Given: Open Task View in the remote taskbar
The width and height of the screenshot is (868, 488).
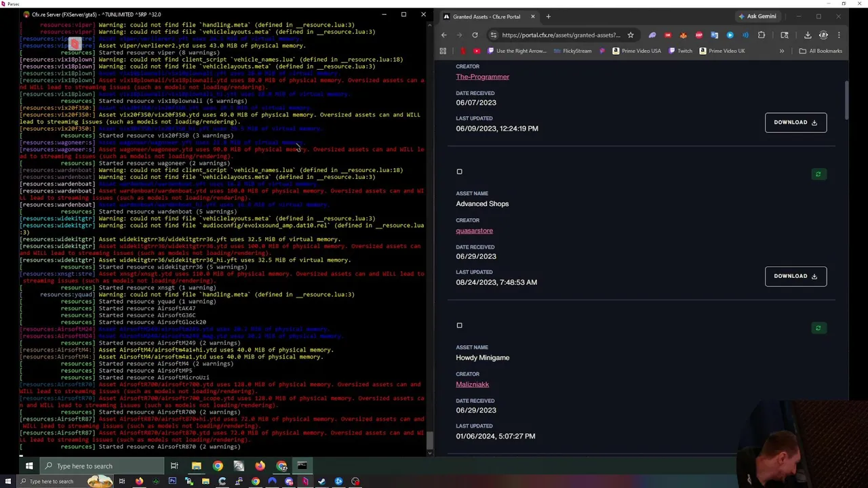Looking at the screenshot, I should [x=174, y=466].
